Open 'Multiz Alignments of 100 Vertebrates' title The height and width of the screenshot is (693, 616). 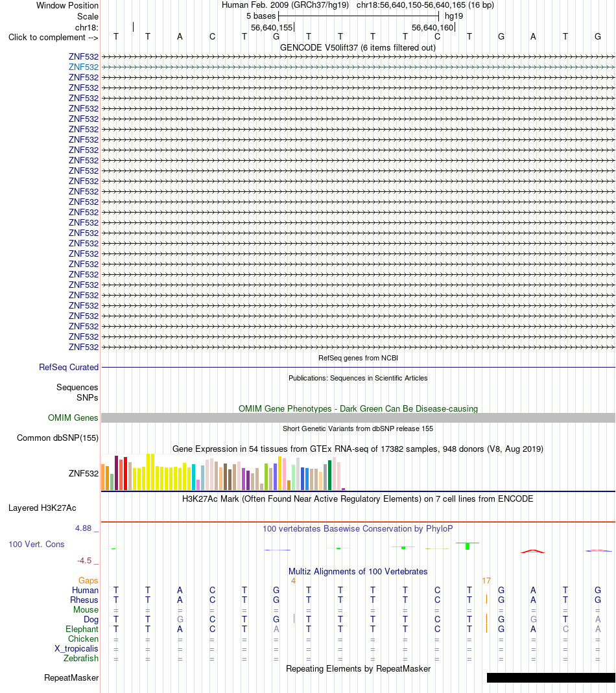pos(358,572)
